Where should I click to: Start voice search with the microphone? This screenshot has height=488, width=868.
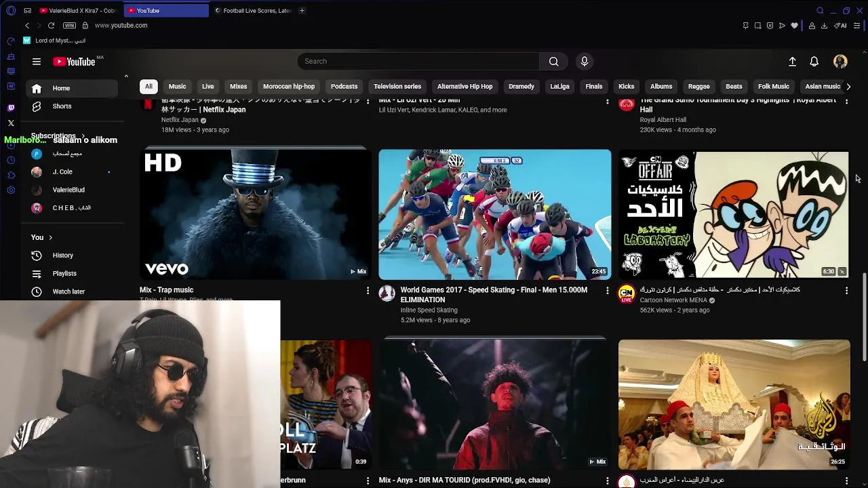(x=585, y=62)
